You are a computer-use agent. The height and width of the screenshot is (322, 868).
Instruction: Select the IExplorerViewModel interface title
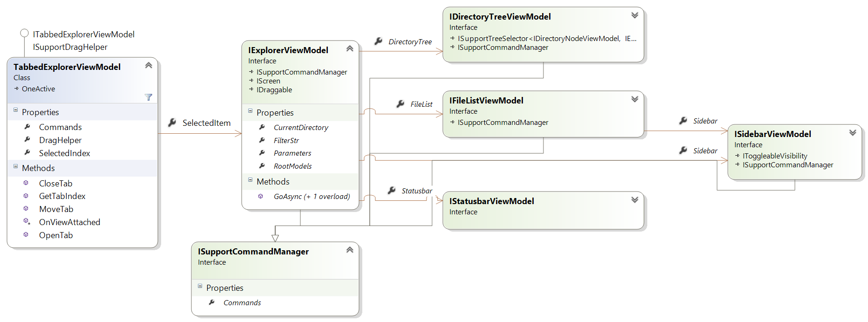point(288,50)
